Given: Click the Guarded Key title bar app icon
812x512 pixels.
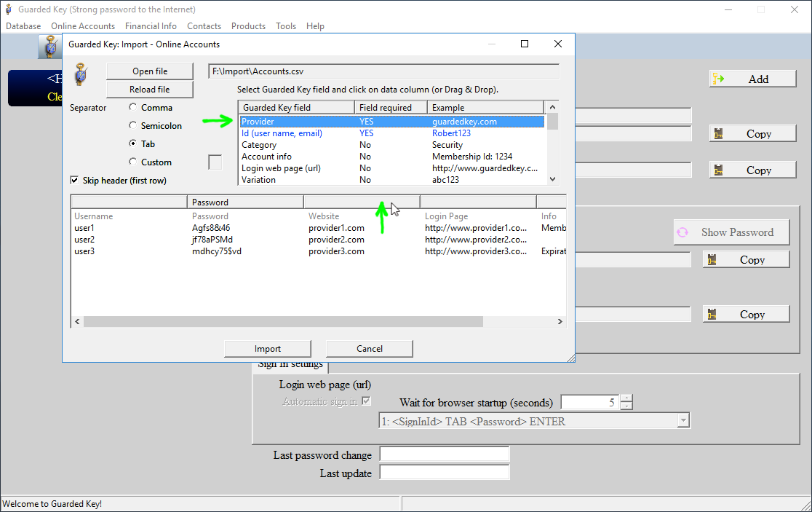Looking at the screenshot, I should tap(8, 9).
